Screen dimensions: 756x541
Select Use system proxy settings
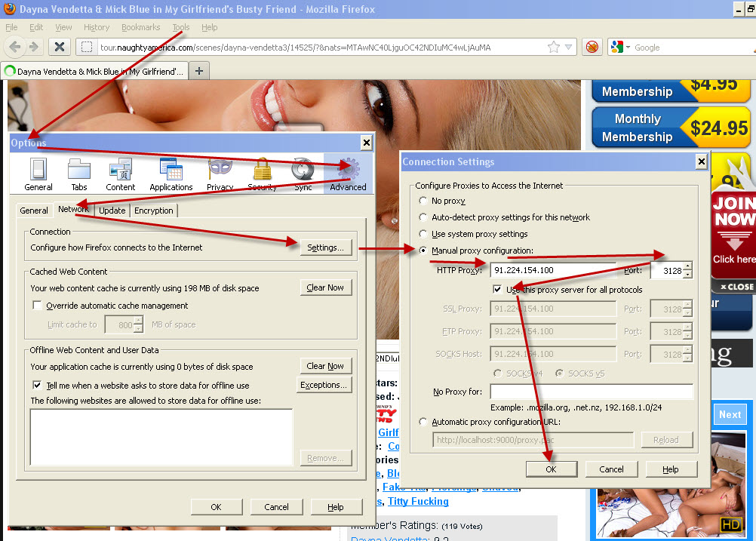click(x=423, y=234)
